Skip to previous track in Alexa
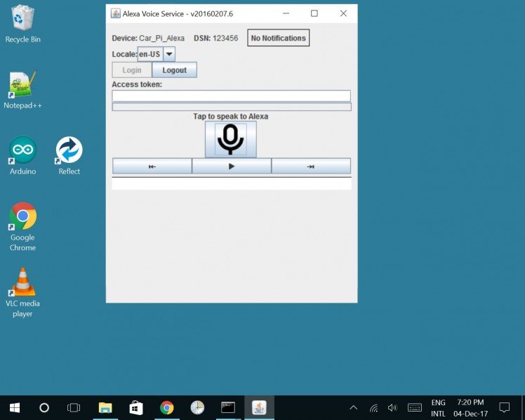This screenshot has height=420, width=525. pyautogui.click(x=152, y=166)
